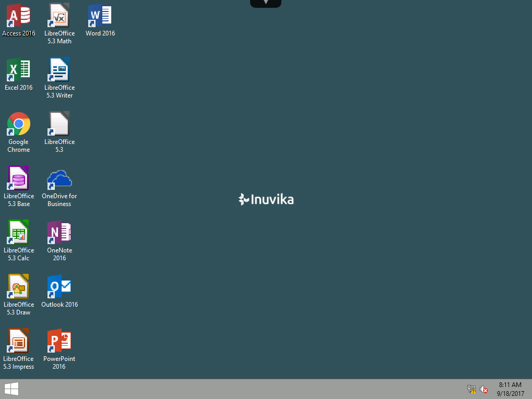Unmute the system audio in the tray
The image size is (532, 399).
(483, 389)
